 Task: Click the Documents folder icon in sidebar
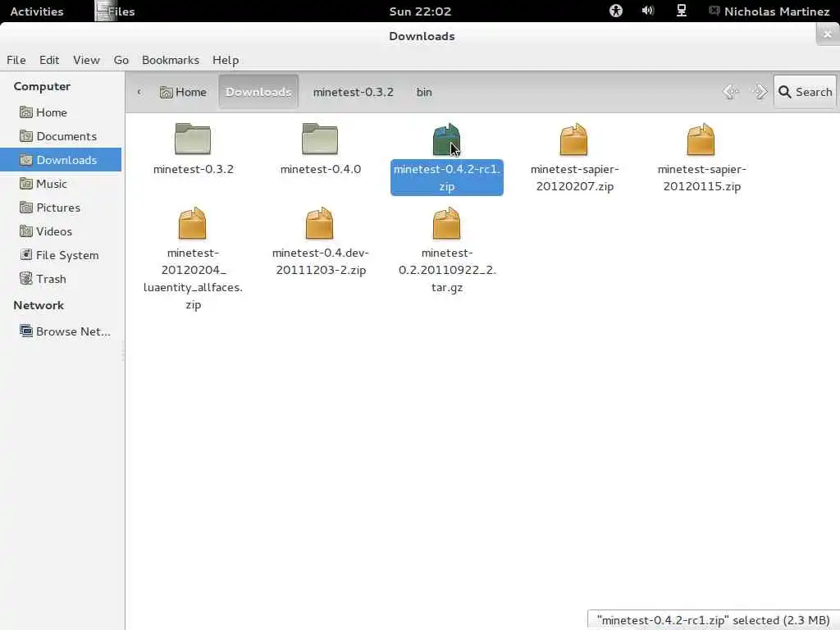point(25,135)
